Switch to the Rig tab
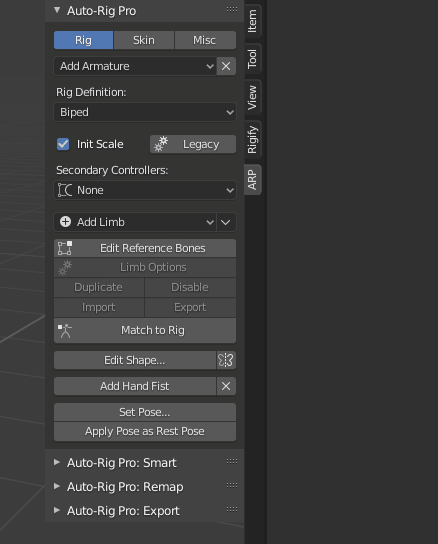Viewport: 438px width, 544px height. point(84,40)
